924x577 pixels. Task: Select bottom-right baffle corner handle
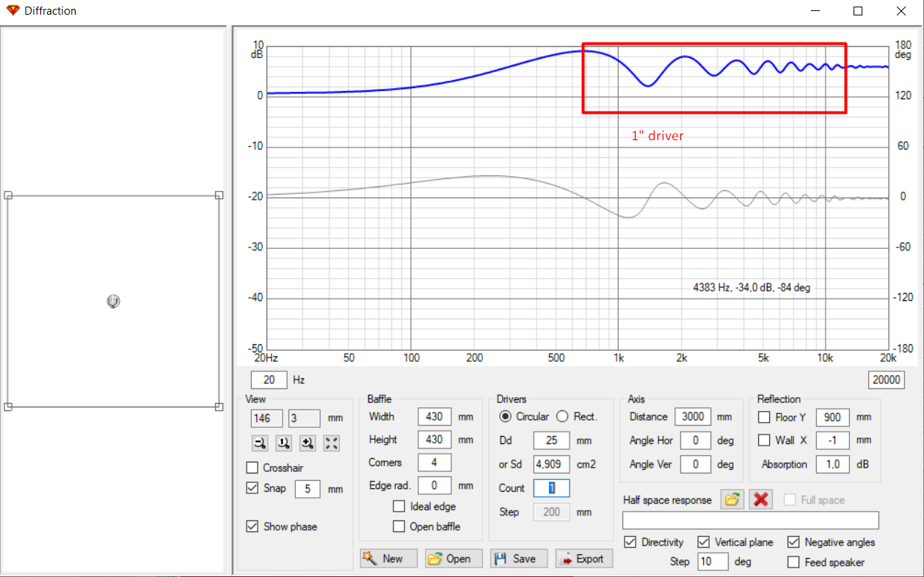click(x=219, y=407)
